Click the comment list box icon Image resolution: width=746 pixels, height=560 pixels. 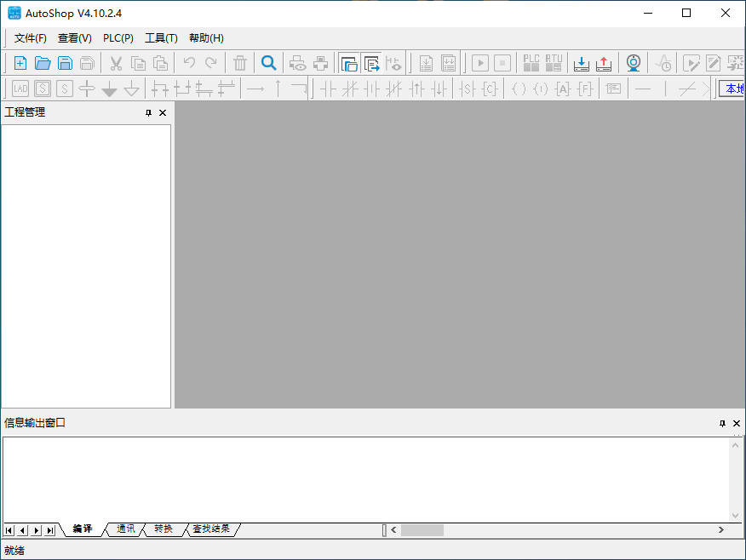[614, 89]
